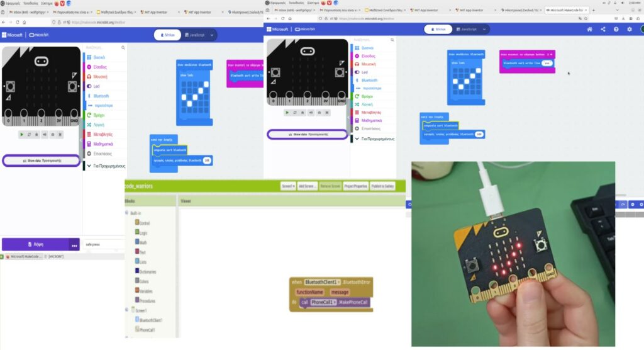Open language dropdown arrow beside JavaScript, left window
The height and width of the screenshot is (350, 644).
[212, 35]
